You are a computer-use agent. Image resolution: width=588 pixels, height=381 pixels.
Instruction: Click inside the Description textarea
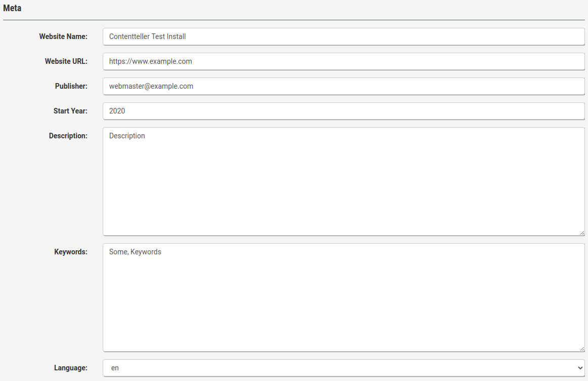click(x=344, y=181)
